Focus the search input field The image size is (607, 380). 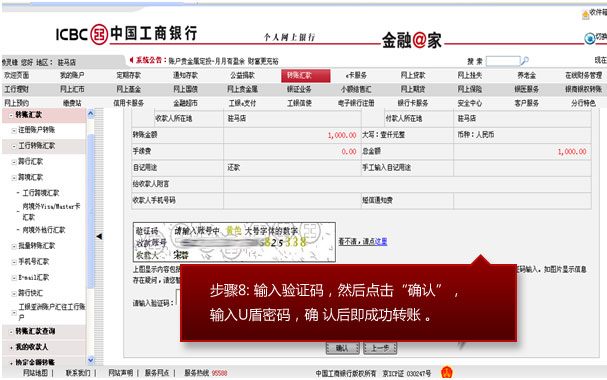[x=503, y=61]
